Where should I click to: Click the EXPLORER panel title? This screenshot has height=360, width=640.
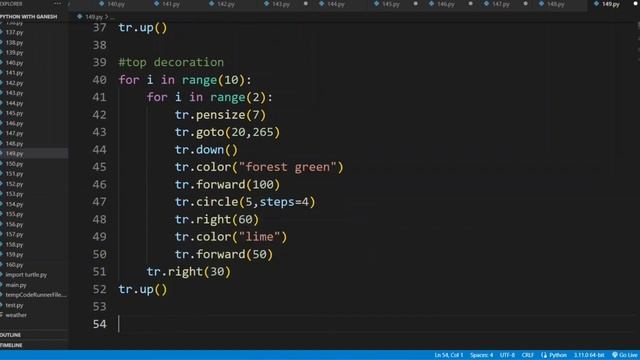tap(11, 4)
